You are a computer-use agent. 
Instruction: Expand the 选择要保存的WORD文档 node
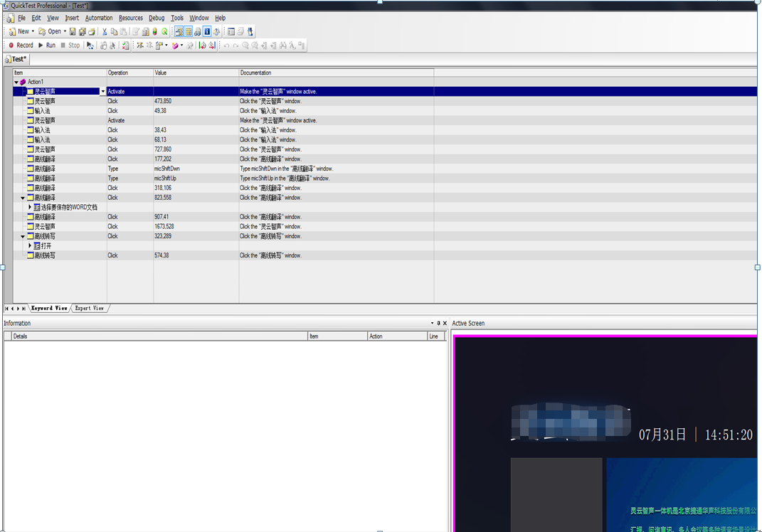pos(30,207)
